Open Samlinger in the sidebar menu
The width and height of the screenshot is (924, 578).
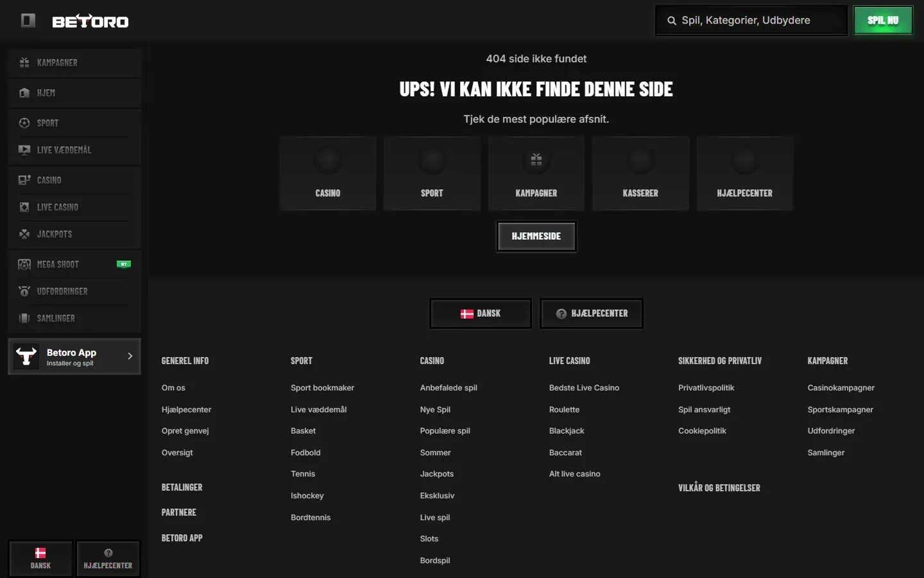coord(74,318)
